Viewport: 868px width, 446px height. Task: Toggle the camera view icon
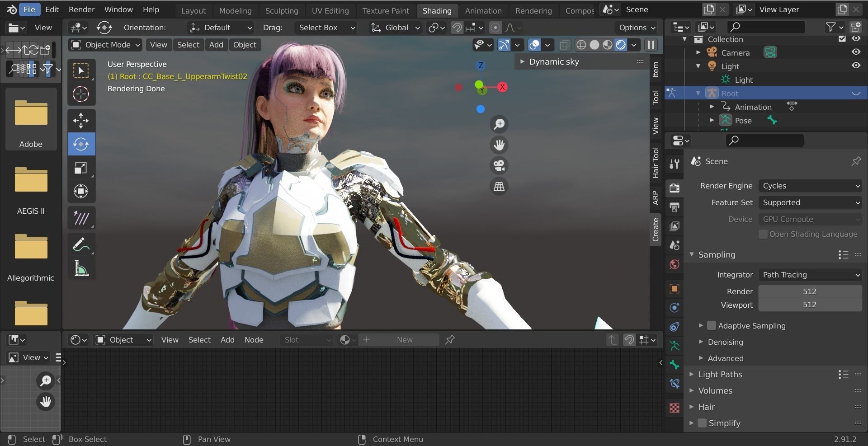(499, 166)
